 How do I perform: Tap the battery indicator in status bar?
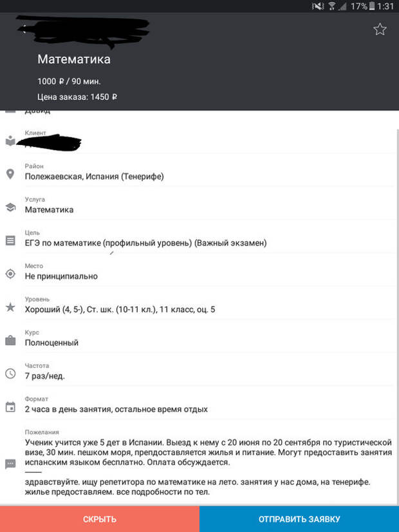[372, 6]
